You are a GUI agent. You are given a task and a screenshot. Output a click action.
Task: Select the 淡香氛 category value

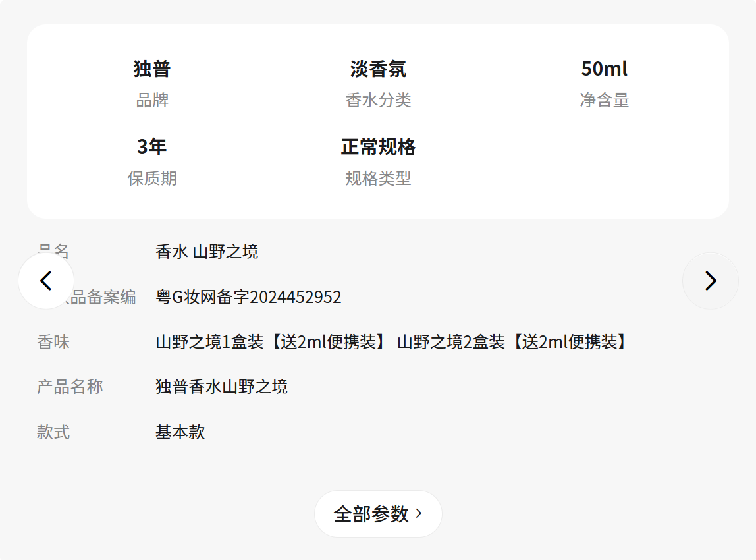pos(378,69)
